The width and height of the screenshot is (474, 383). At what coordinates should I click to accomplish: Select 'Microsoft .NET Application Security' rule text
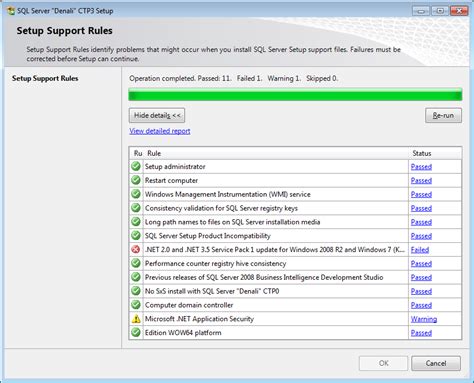(199, 319)
